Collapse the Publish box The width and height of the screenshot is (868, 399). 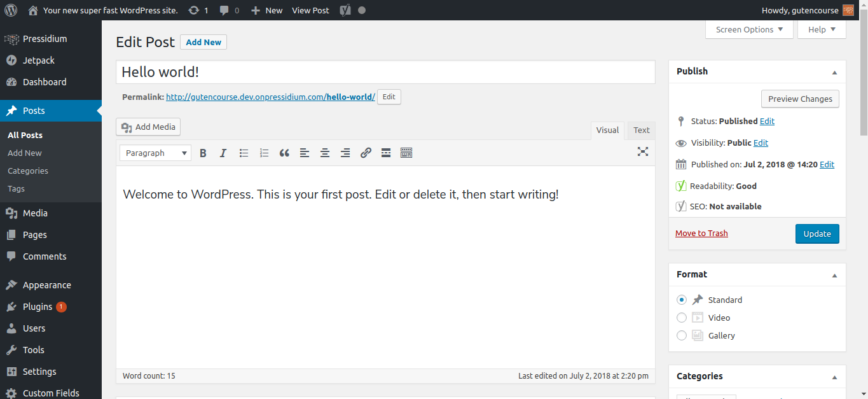pos(834,73)
